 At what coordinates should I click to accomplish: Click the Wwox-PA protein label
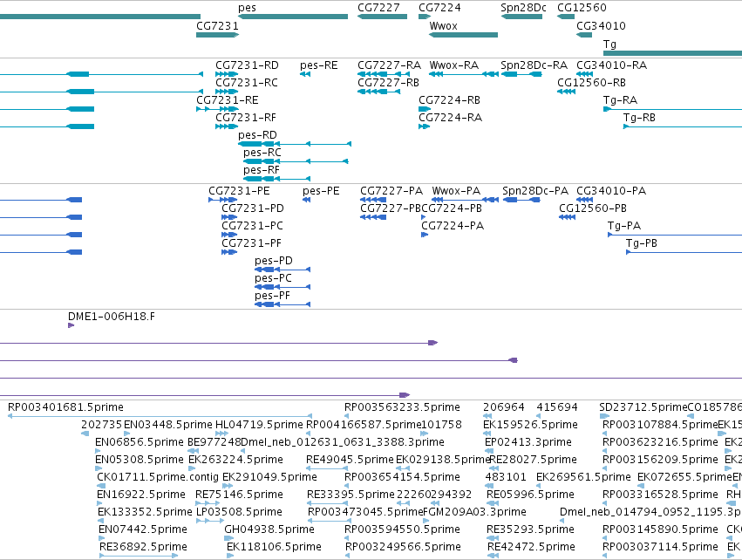tap(456, 191)
